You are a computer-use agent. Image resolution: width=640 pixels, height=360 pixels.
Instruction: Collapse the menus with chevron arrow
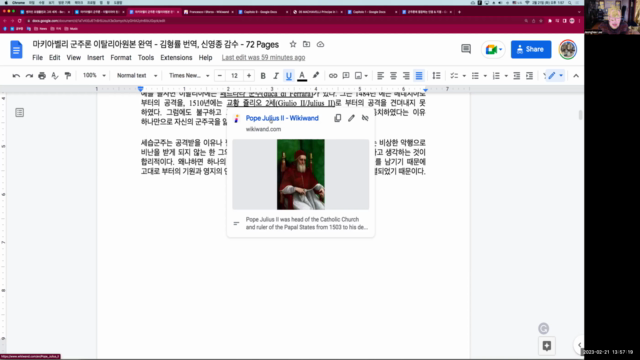tap(576, 76)
